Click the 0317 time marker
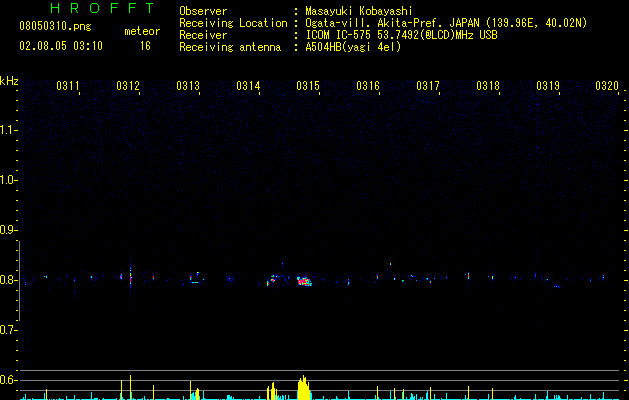This screenshot has height=400, width=629. [428, 86]
